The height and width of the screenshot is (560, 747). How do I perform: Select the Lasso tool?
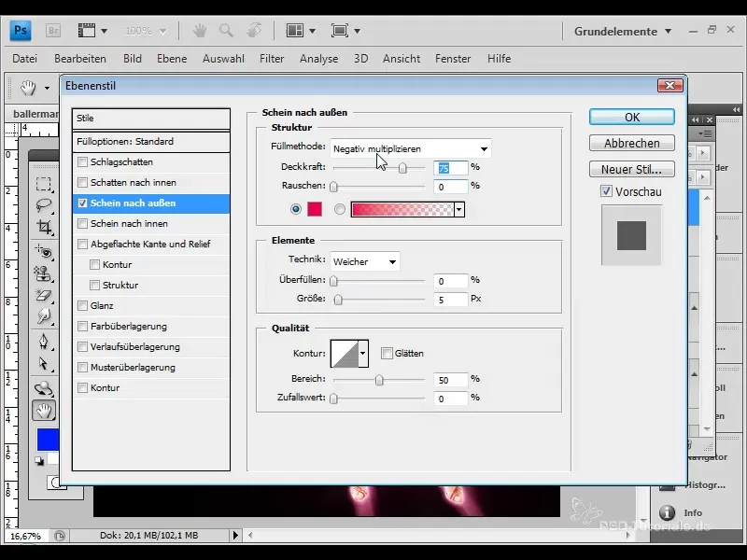(x=43, y=205)
